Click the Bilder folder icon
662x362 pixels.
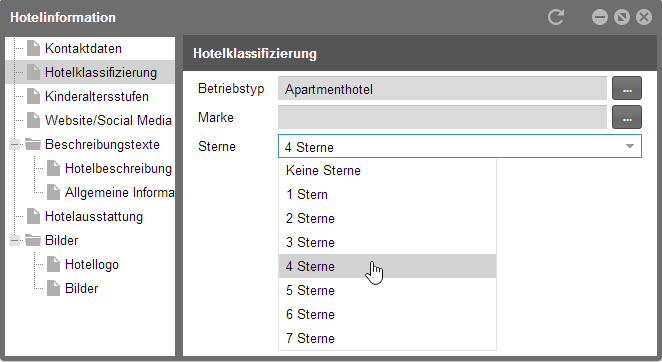(33, 240)
